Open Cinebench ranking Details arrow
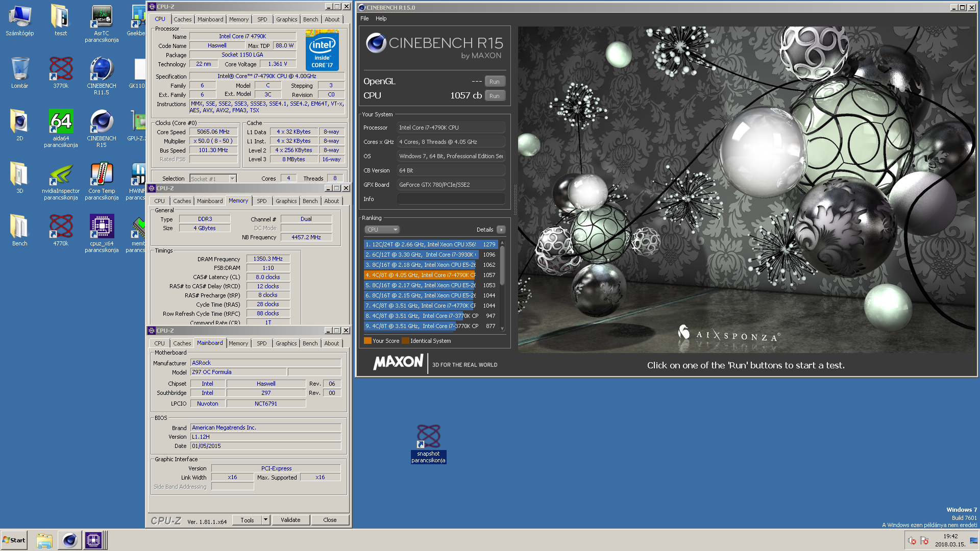The height and width of the screenshot is (551, 980). click(501, 230)
